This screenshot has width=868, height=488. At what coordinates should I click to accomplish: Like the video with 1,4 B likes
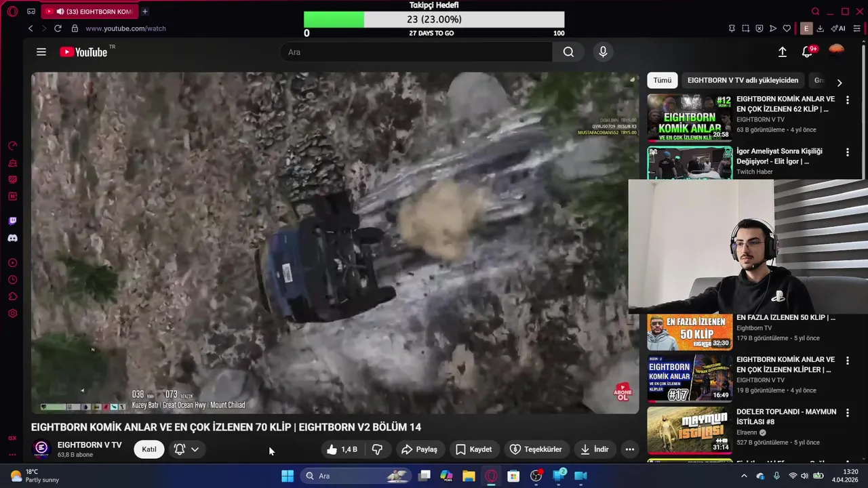343,449
